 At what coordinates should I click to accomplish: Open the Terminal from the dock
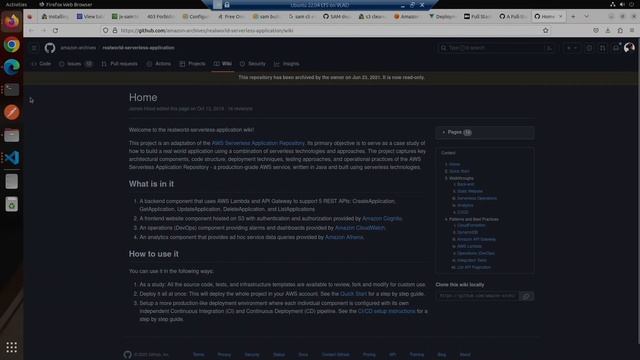(11, 89)
